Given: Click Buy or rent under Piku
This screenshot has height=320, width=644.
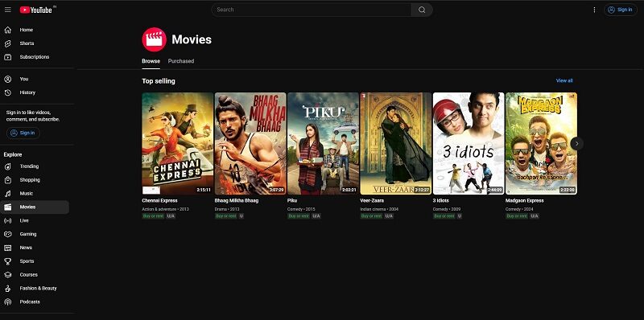Looking at the screenshot, I should click(299, 216).
